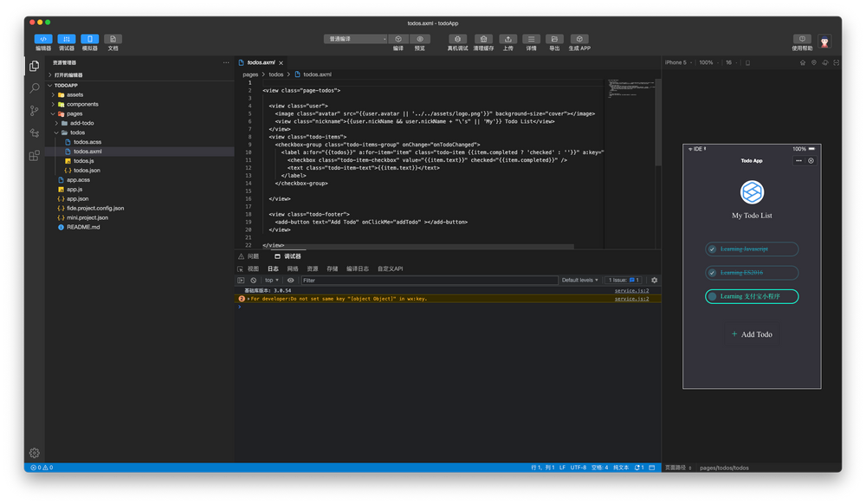
Task: Click the user avatar in top right
Action: [824, 42]
